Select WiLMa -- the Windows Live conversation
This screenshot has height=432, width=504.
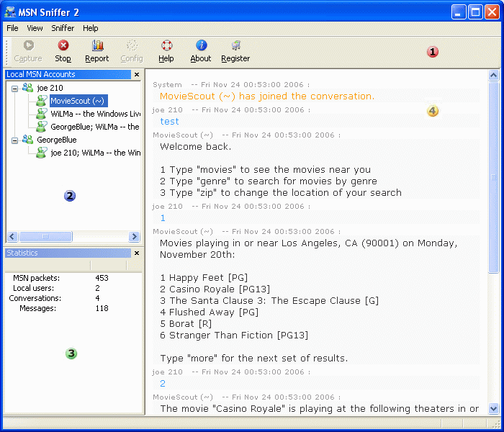click(96, 114)
